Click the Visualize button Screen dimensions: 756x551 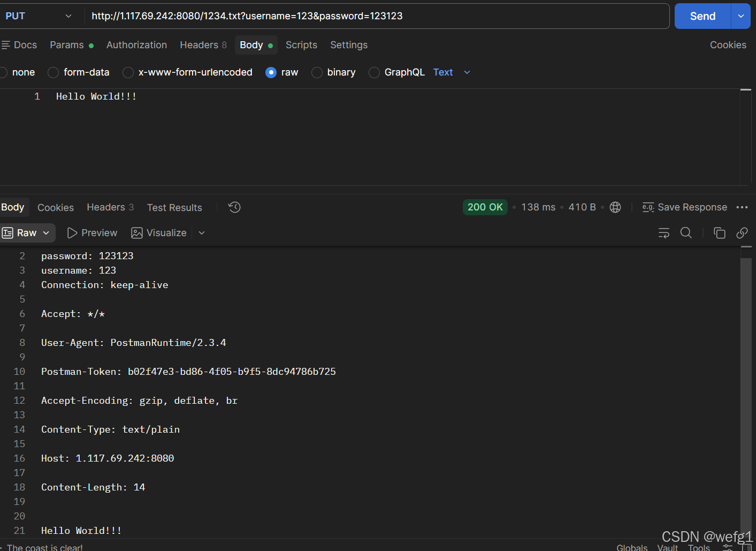pyautogui.click(x=159, y=233)
